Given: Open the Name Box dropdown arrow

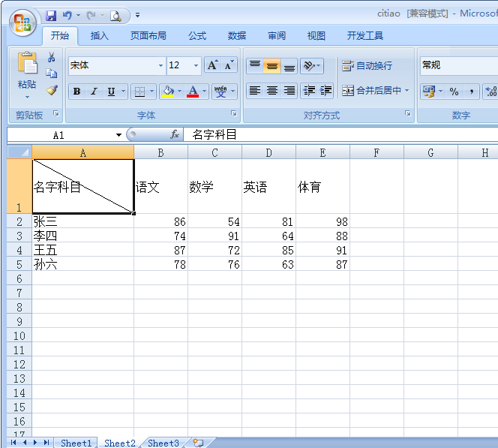Looking at the screenshot, I should click(x=118, y=135).
